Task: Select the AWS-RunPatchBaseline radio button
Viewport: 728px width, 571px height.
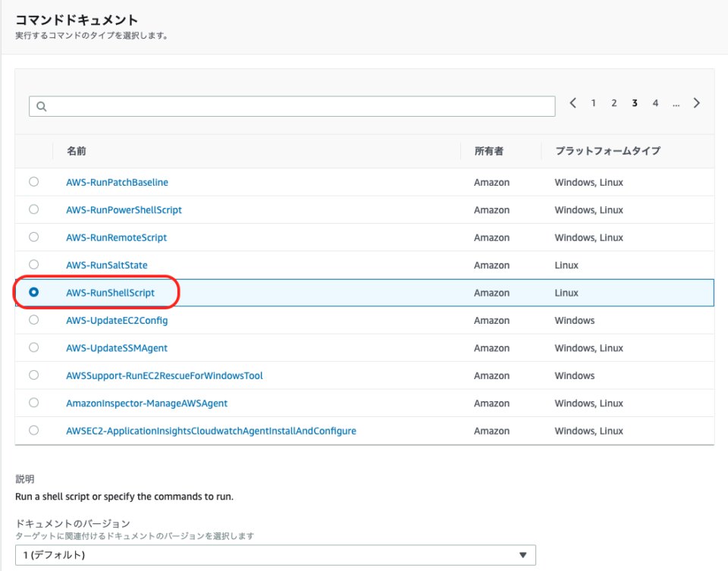Action: (33, 182)
